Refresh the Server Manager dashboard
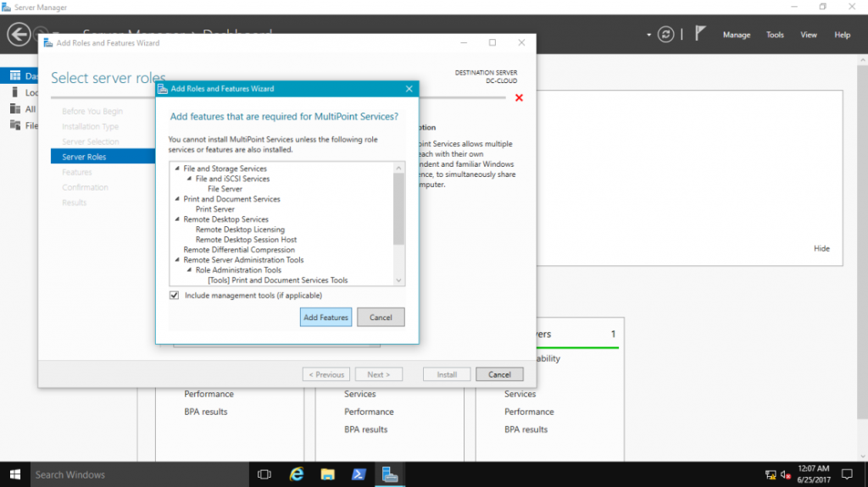 [665, 35]
